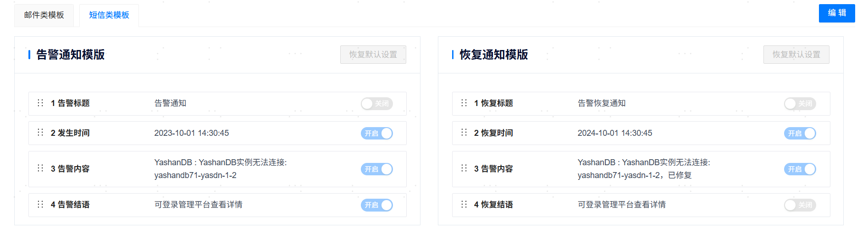868x240 pixels.
Task: Click 恢复默认设置 in 告警通知模版 panel
Action: click(373, 55)
